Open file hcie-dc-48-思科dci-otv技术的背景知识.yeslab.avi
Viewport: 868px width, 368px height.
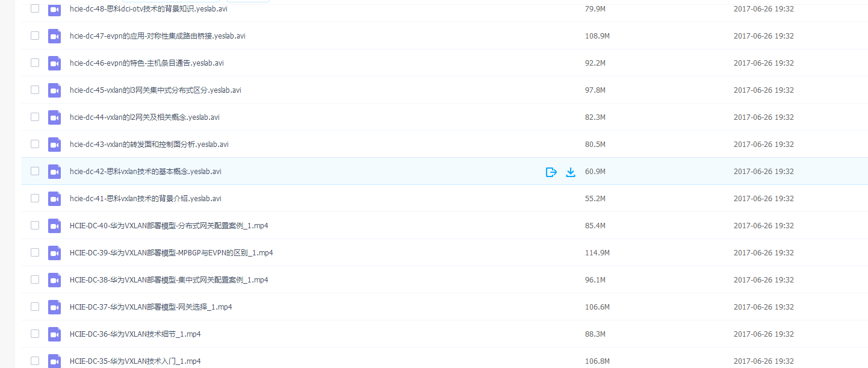pyautogui.click(x=148, y=9)
